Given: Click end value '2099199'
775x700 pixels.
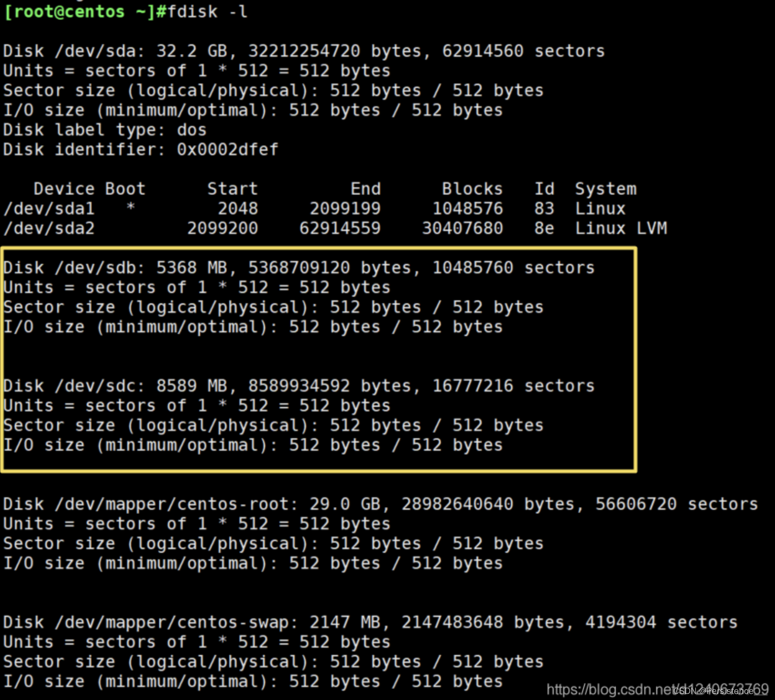Looking at the screenshot, I should click(345, 209).
